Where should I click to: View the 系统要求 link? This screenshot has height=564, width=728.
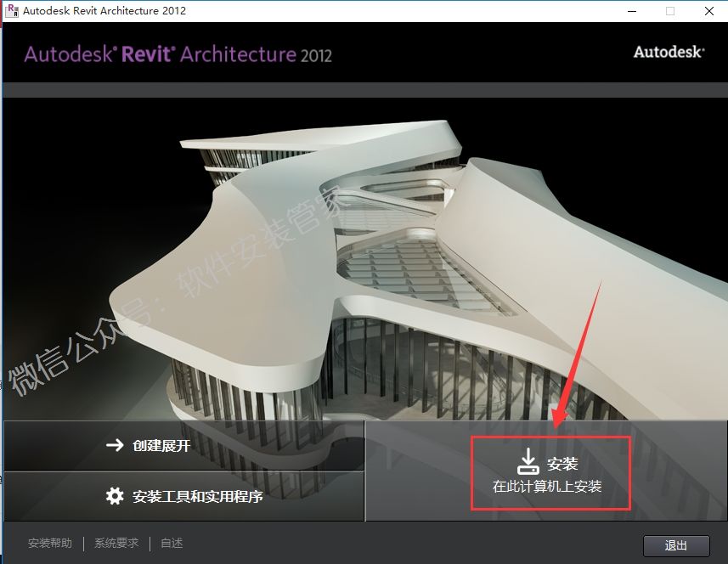tap(116, 544)
